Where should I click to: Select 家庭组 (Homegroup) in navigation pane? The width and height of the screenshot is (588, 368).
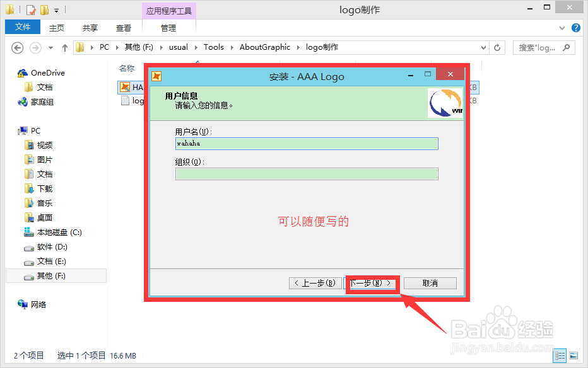tap(36, 102)
